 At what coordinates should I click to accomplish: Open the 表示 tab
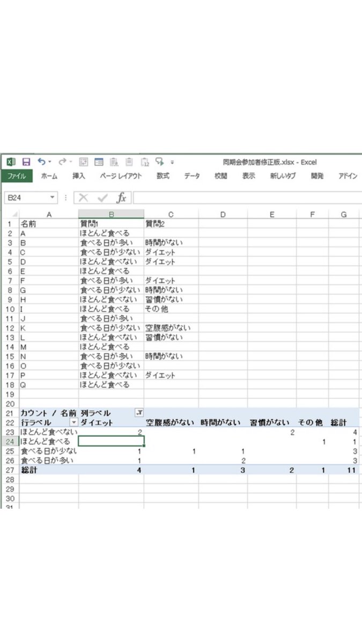pos(248,176)
